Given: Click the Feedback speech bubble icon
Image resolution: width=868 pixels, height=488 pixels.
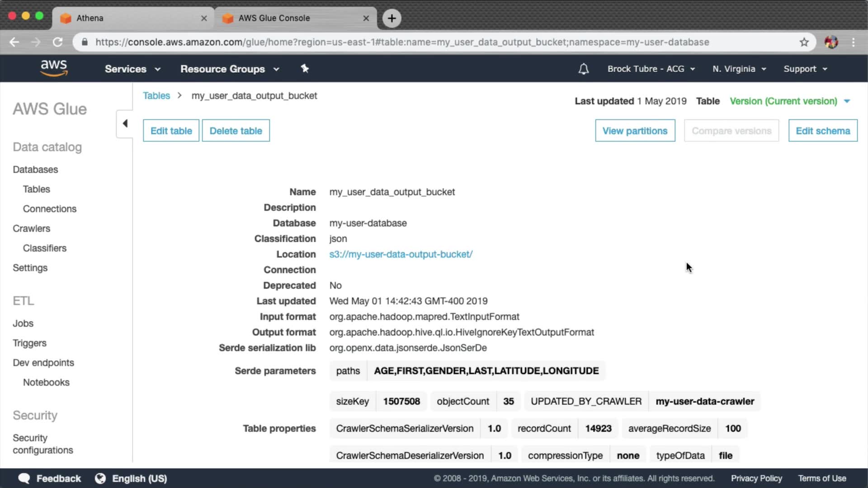Looking at the screenshot, I should click(x=24, y=478).
